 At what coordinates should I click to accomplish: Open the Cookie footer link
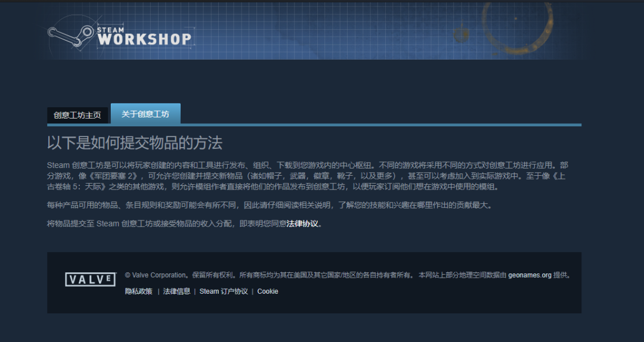(x=268, y=291)
